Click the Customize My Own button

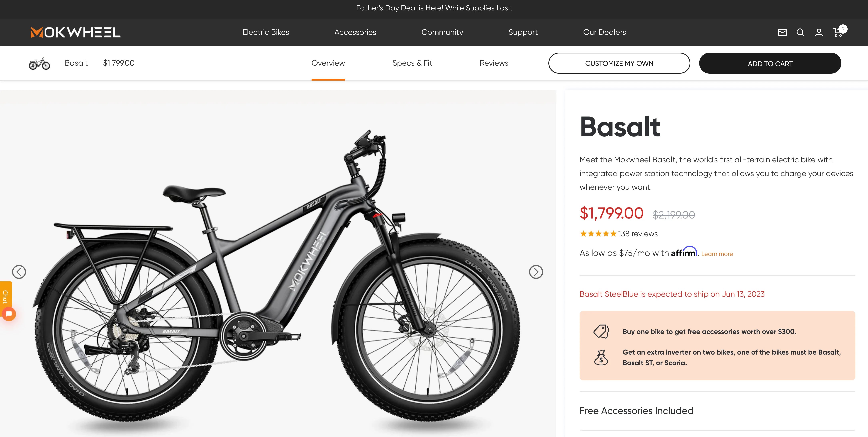click(x=619, y=63)
